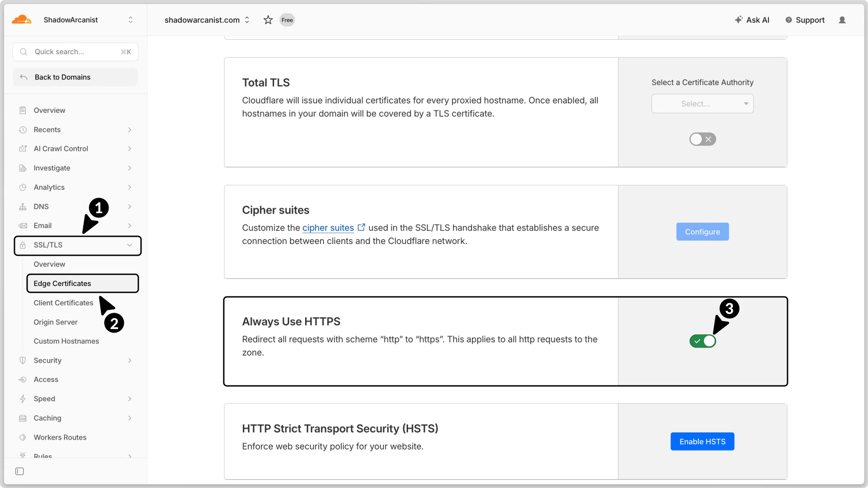868x488 pixels.
Task: Click the Caching storage icon
Action: coord(23,418)
